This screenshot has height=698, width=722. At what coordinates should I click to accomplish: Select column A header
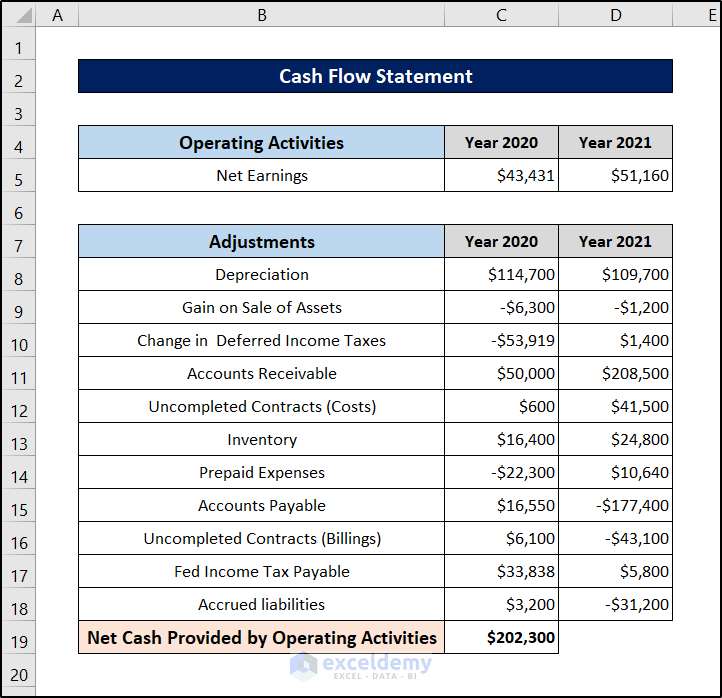[x=57, y=15]
